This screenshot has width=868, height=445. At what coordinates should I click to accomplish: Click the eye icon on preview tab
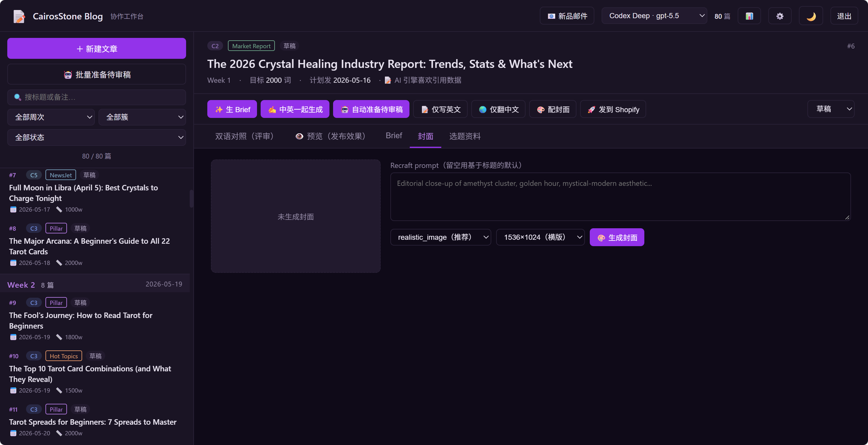[x=299, y=136]
